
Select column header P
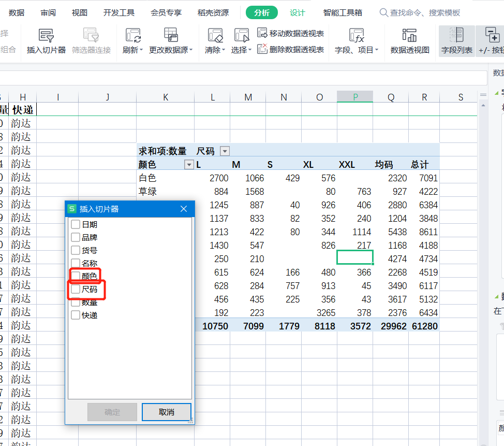[355, 96]
